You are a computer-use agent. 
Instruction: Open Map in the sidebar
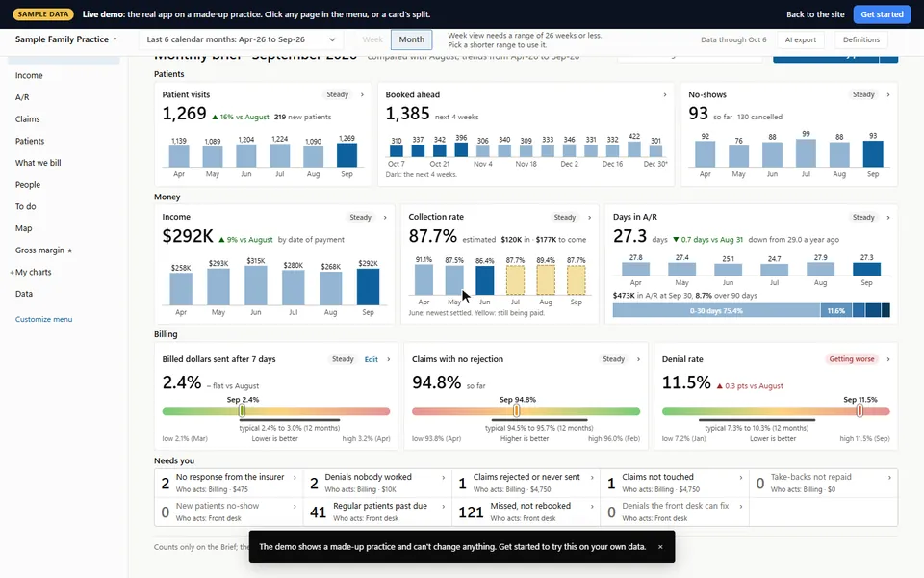[23, 228]
